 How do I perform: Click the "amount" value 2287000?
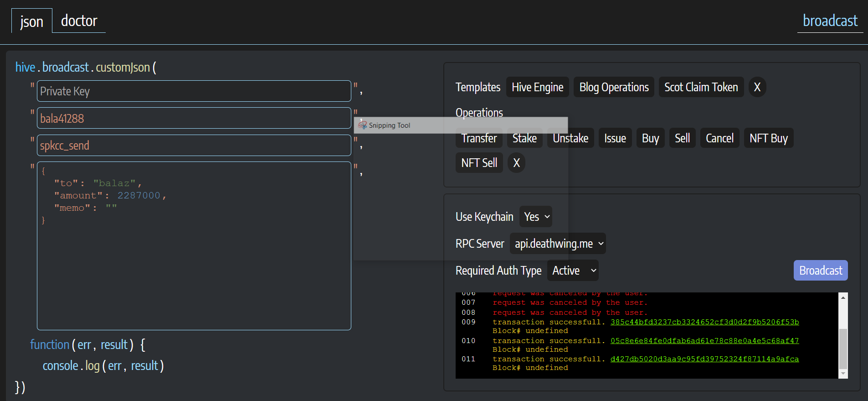coord(139,195)
